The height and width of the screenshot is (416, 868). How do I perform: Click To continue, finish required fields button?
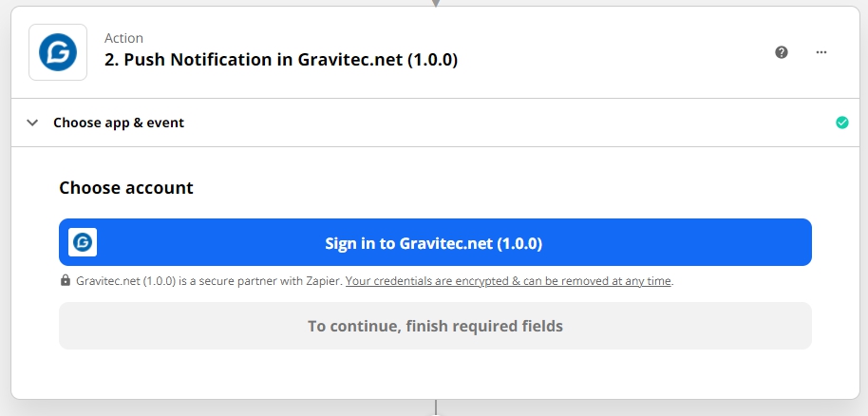435,326
